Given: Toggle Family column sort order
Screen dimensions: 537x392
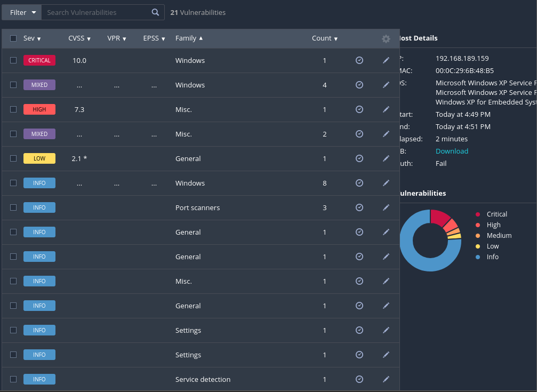Looking at the screenshot, I should pos(189,38).
